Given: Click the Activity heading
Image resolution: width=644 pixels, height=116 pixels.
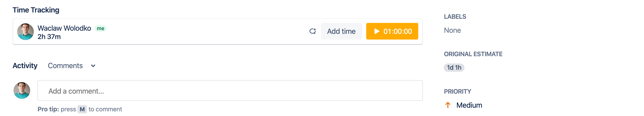Looking at the screenshot, I should coord(25,66).
